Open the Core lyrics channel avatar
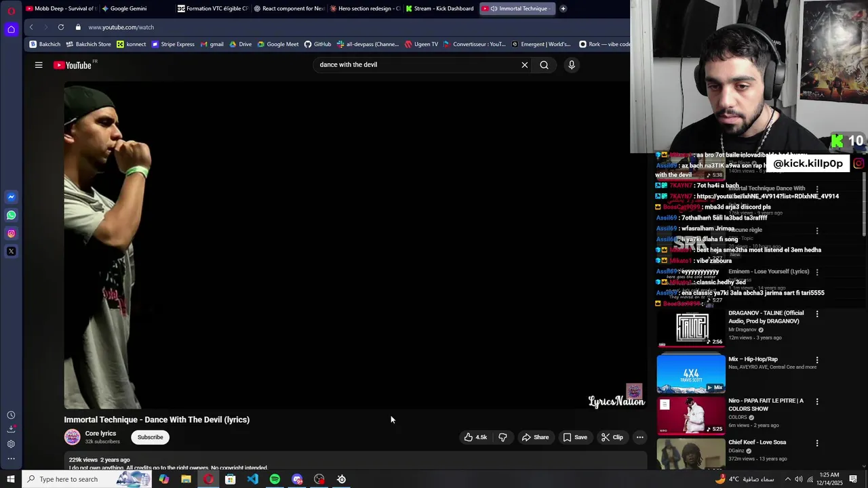 tap(72, 437)
